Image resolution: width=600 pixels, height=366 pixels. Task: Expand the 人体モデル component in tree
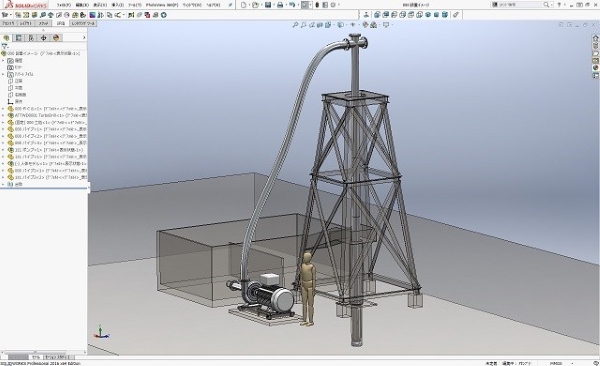(x=3, y=163)
